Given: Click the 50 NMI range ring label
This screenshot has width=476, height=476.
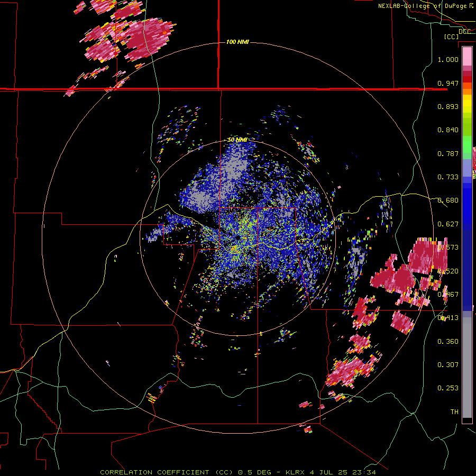Looking at the screenshot, I should [x=237, y=140].
